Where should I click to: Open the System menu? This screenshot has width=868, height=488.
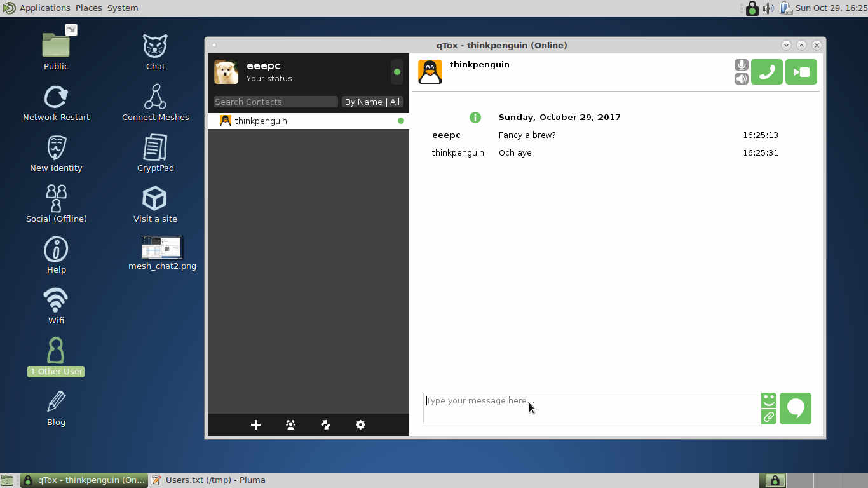click(123, 8)
